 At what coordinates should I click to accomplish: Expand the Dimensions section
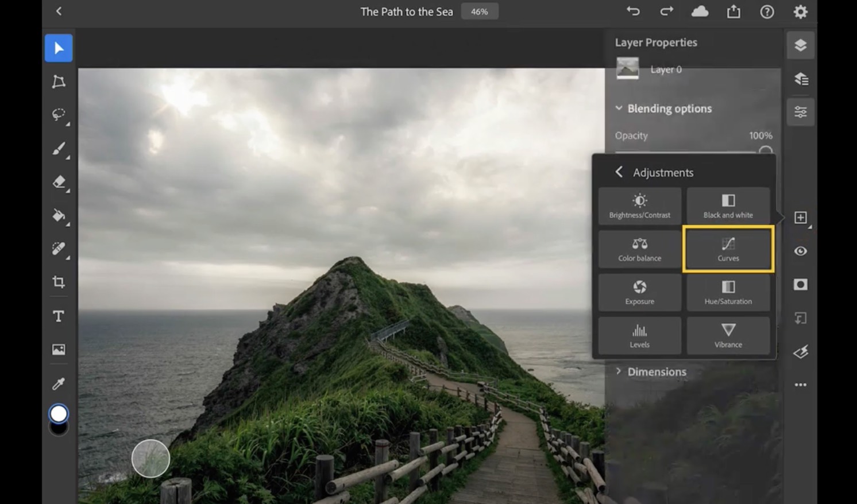(x=619, y=371)
